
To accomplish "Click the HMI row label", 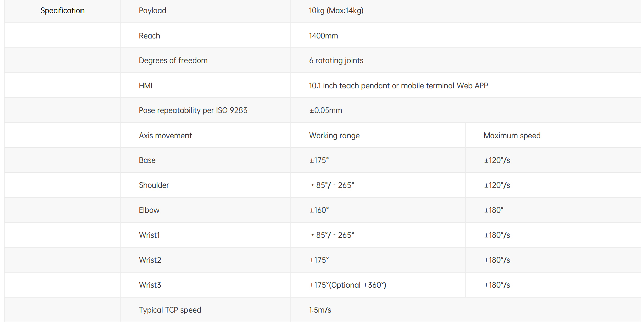I will 146,86.
